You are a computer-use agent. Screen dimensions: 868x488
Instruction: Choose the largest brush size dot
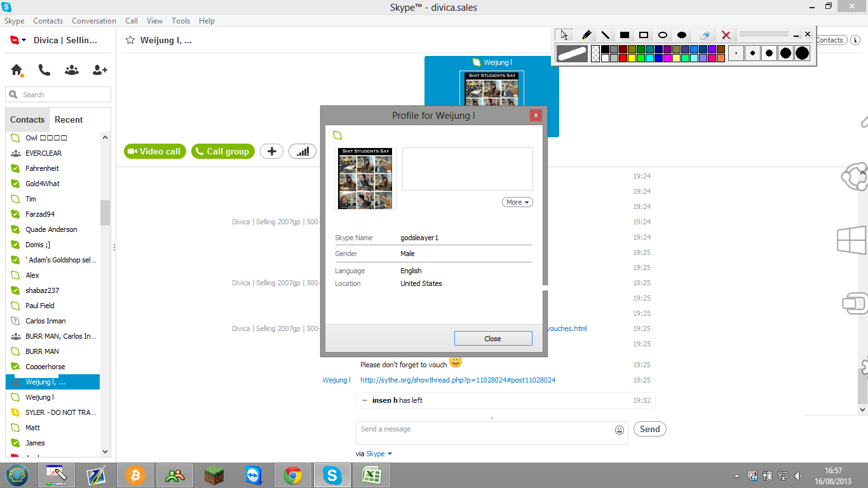coord(802,53)
